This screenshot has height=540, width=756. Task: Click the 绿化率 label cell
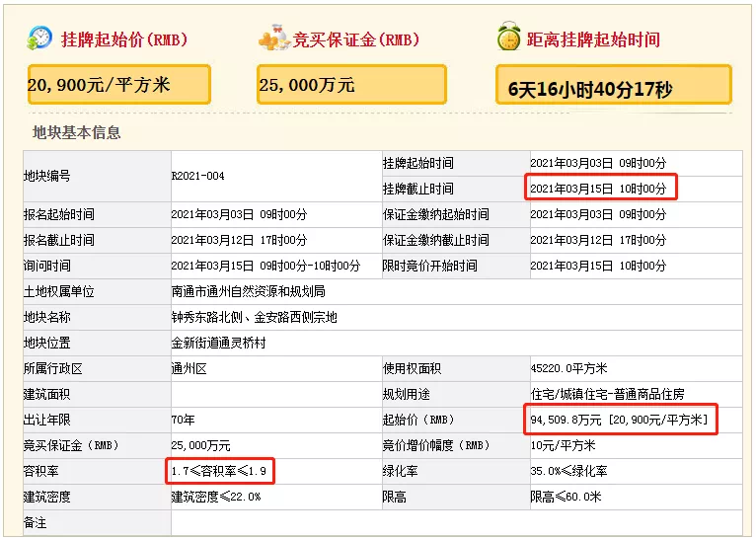456,471
